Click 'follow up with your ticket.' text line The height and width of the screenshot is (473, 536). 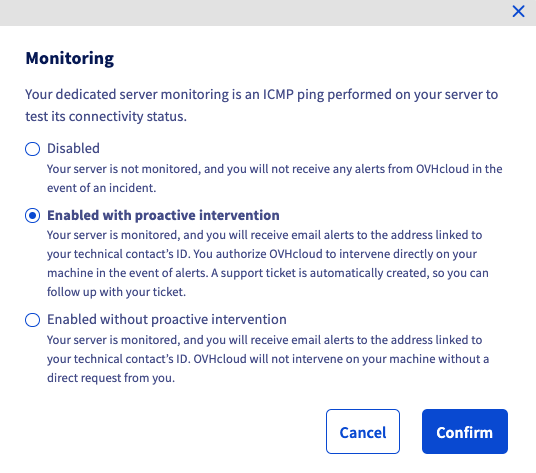116,292
